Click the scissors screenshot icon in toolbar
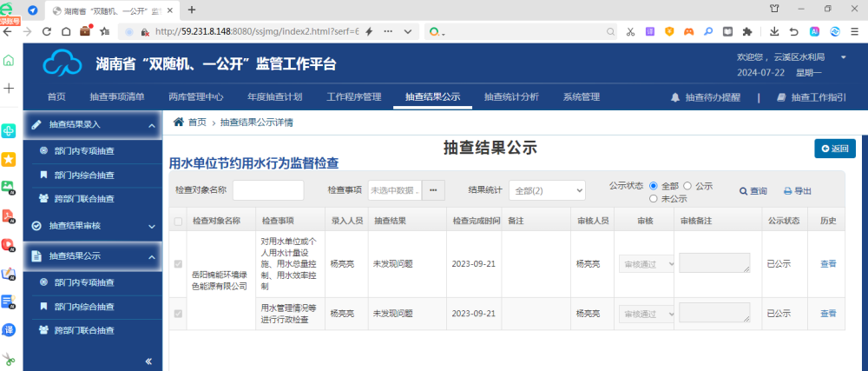The width and height of the screenshot is (868, 371). (x=630, y=31)
